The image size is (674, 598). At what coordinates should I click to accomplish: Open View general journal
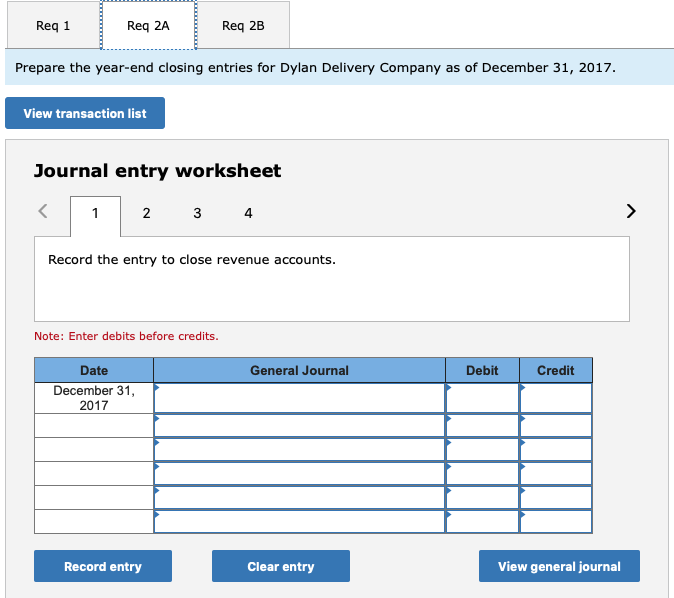[559, 566]
